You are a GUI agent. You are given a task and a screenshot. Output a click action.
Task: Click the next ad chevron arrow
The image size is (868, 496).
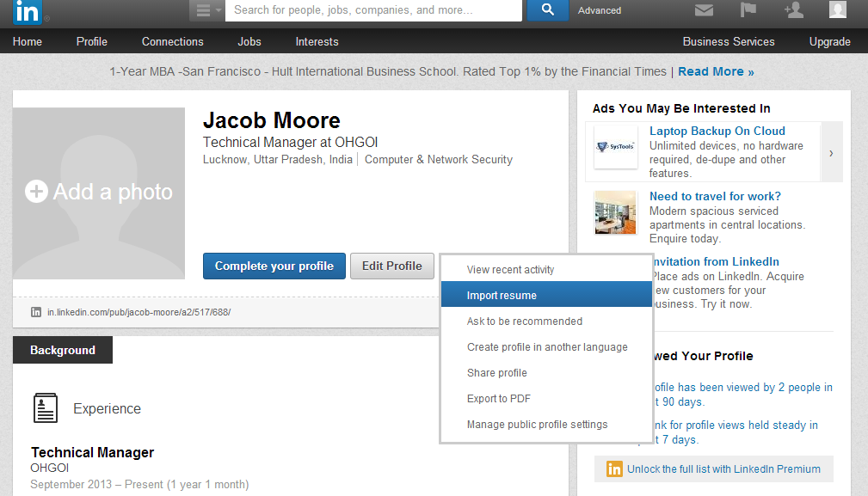click(832, 153)
